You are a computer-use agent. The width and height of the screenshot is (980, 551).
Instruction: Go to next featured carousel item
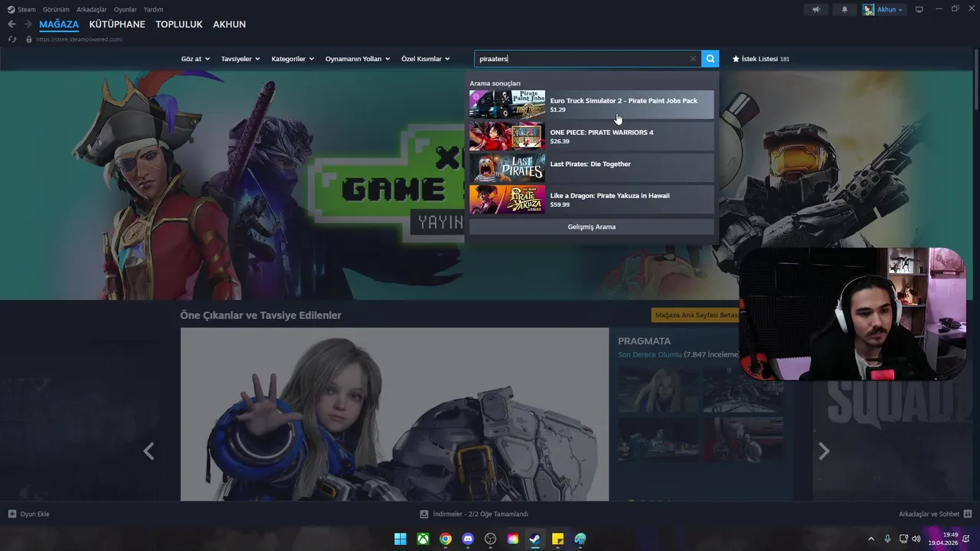pyautogui.click(x=824, y=452)
